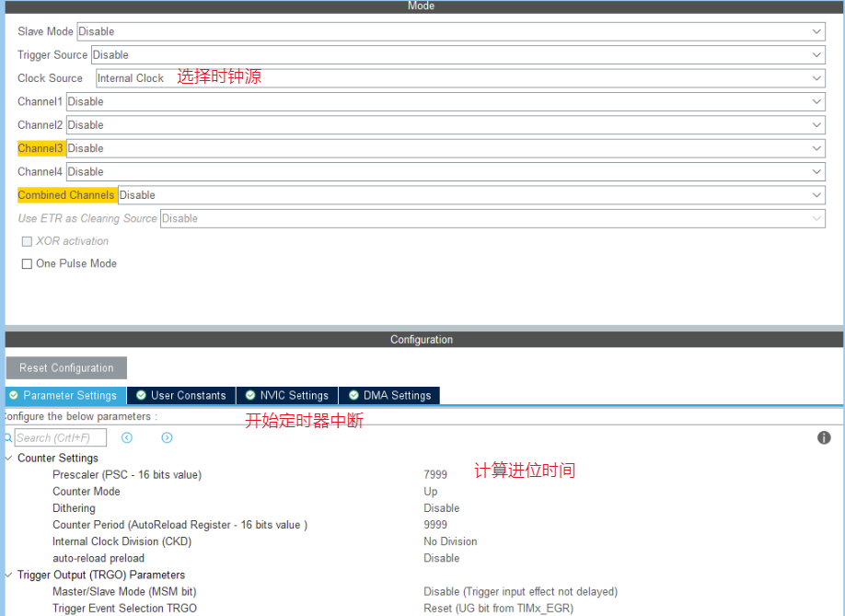Click the parameter search input field
The height and width of the screenshot is (616, 845).
tap(60, 438)
